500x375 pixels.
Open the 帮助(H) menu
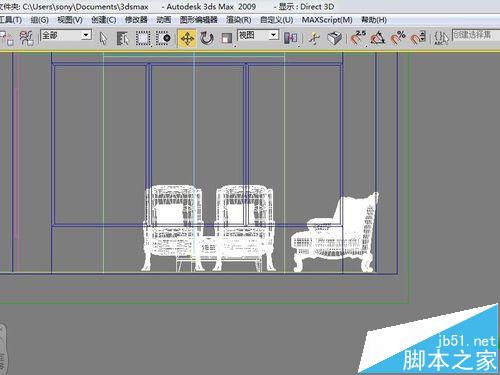pos(374,20)
